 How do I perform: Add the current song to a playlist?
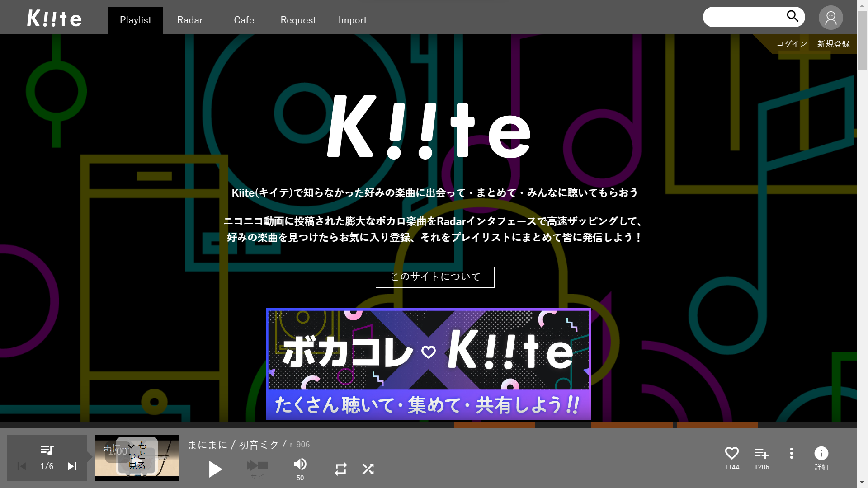tap(761, 453)
